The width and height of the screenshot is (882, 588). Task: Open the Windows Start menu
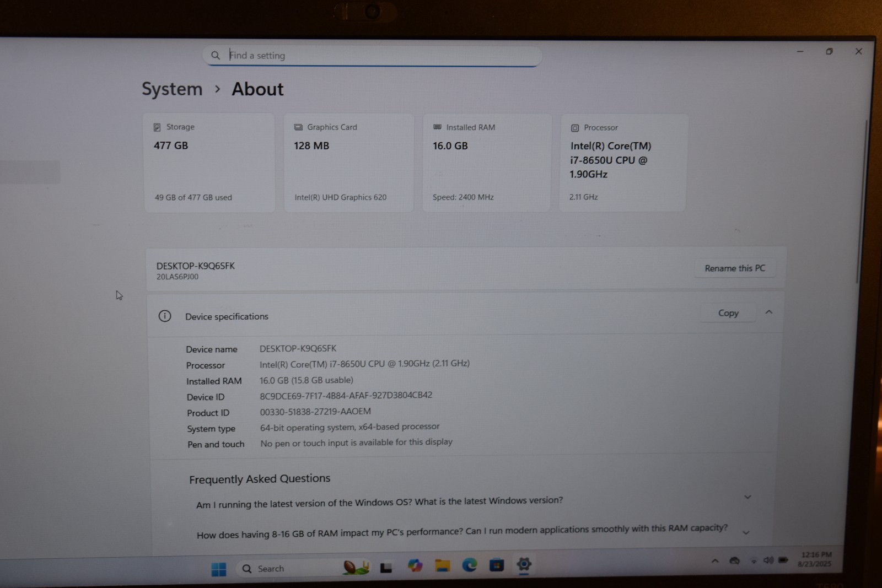[x=219, y=569]
